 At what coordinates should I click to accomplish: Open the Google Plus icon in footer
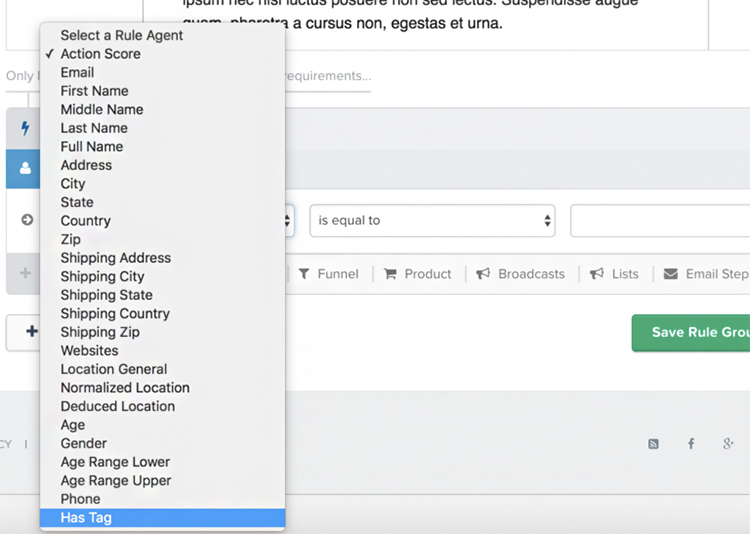coord(728,444)
